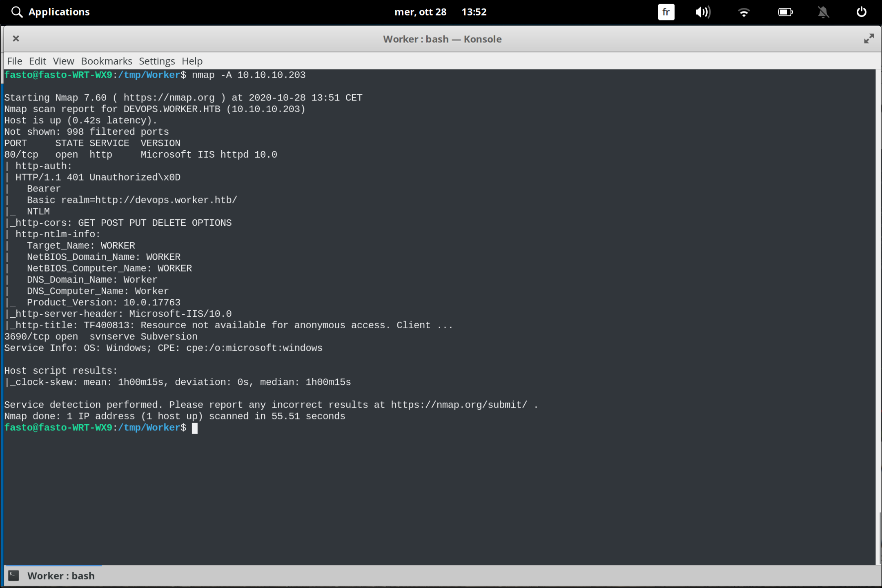Open the Applications search icon

(x=17, y=12)
